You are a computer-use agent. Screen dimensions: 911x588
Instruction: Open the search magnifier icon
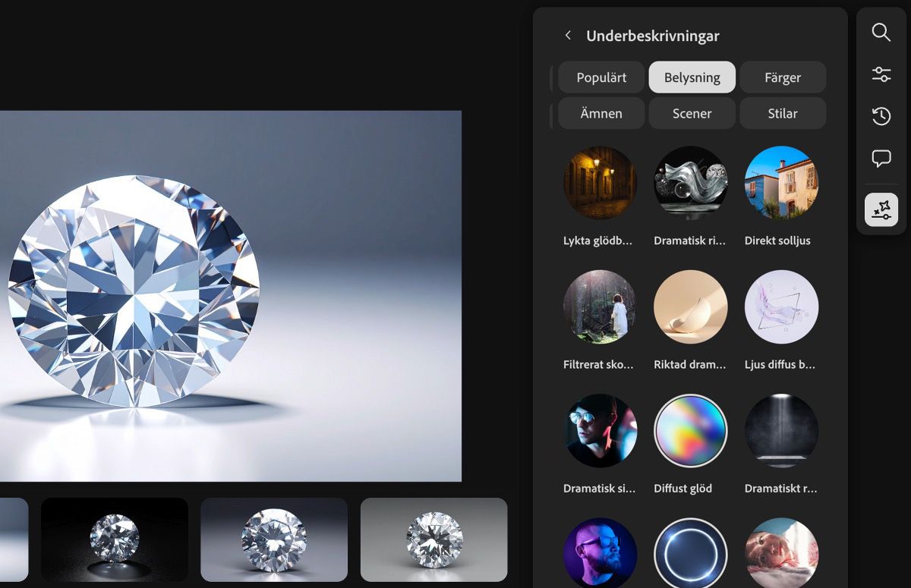click(881, 32)
